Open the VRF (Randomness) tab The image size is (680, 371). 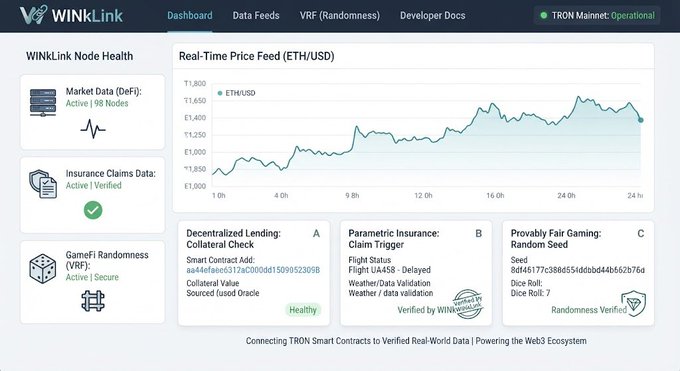pyautogui.click(x=340, y=16)
